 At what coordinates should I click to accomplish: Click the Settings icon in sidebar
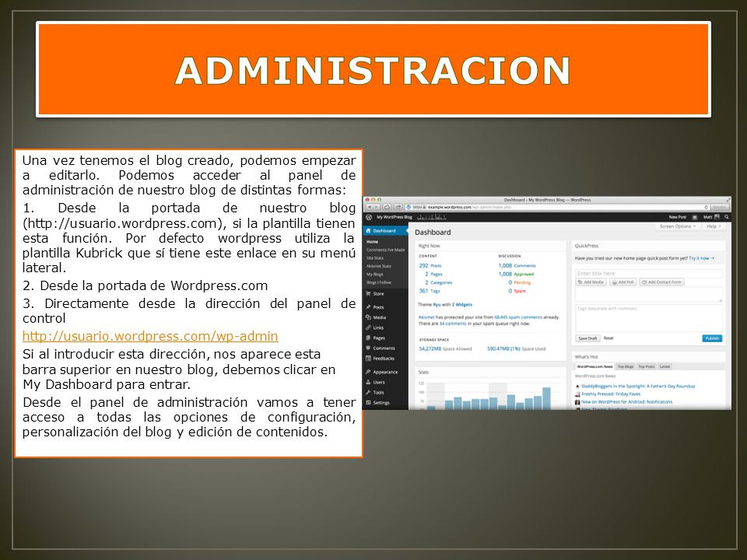[x=368, y=402]
